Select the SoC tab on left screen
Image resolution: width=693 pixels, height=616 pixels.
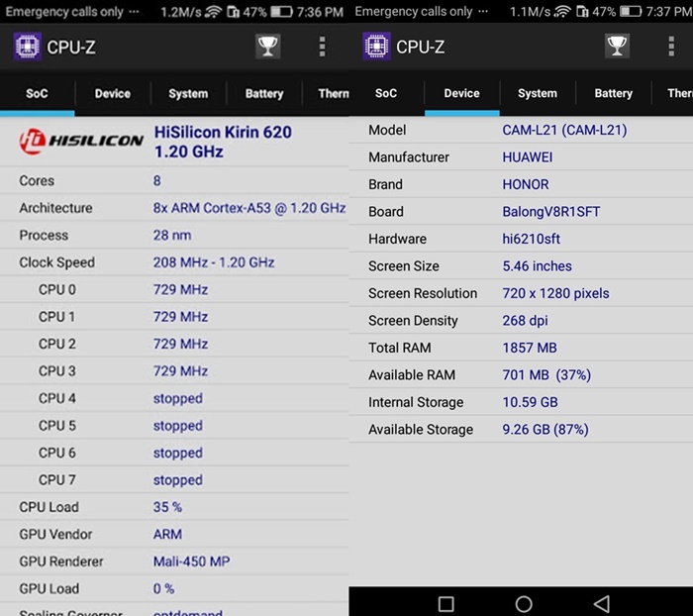38,93
